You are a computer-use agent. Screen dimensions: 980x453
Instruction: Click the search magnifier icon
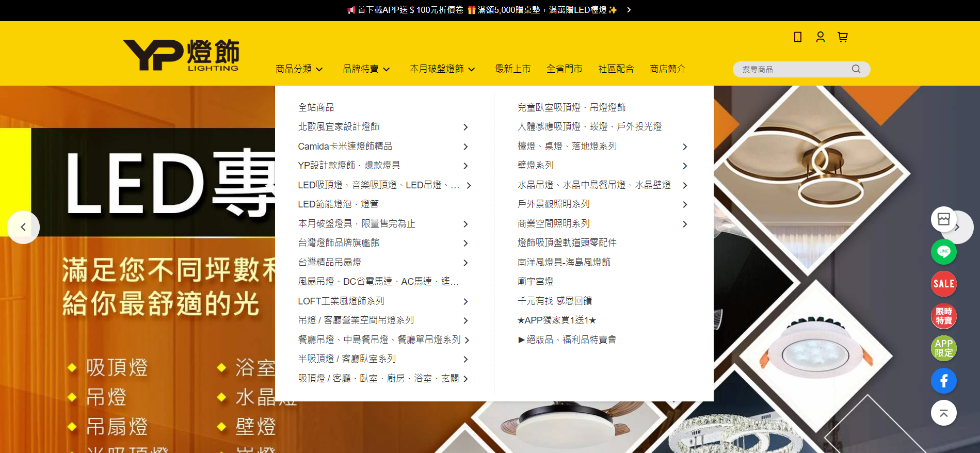pos(856,69)
